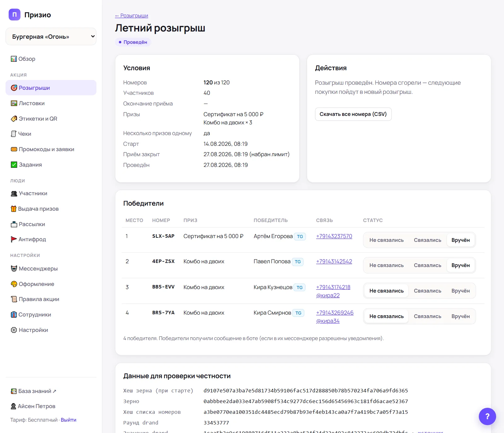Set SLX-5AP status to Связались

[x=427, y=240]
